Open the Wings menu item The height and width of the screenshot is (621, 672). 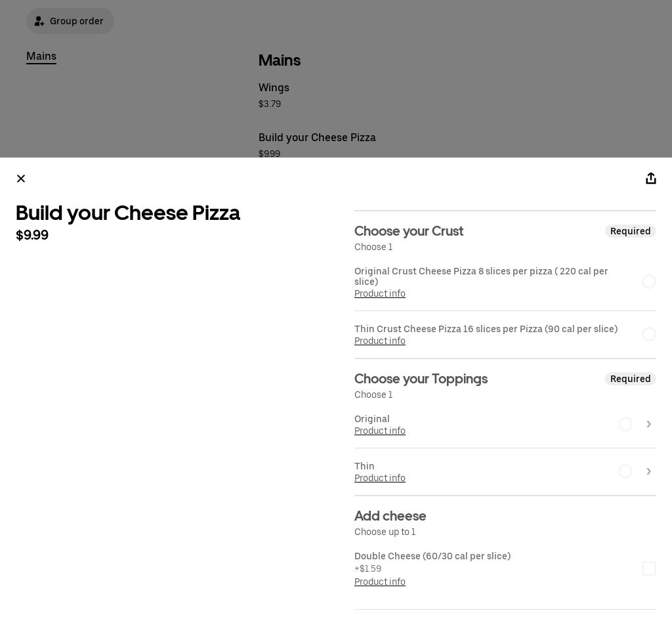pos(274,87)
